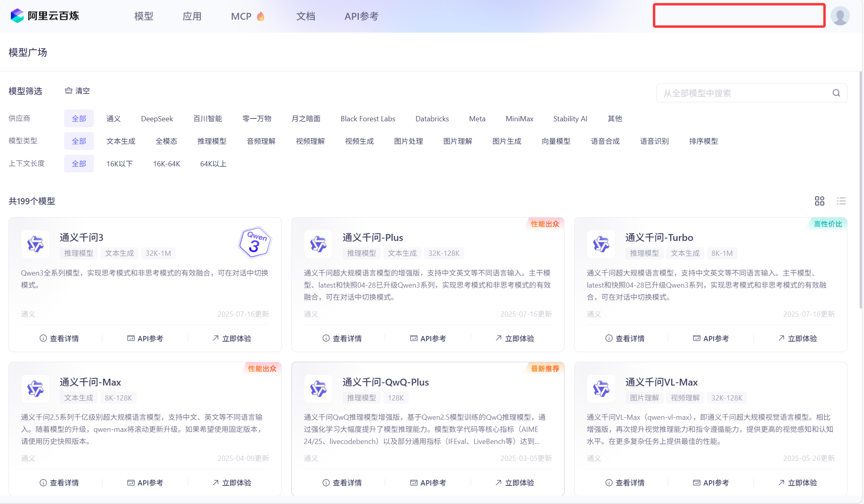
Task: Filter by supplier 百川智能
Action: (208, 118)
